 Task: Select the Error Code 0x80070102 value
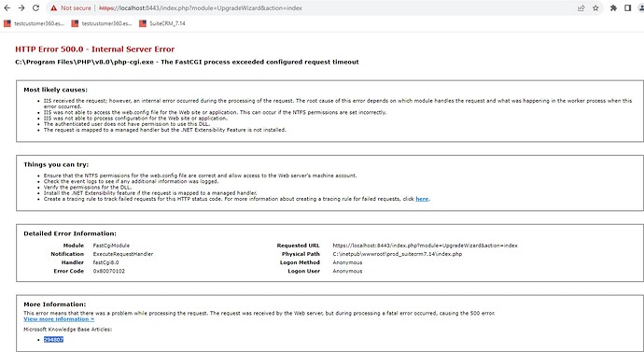click(109, 271)
